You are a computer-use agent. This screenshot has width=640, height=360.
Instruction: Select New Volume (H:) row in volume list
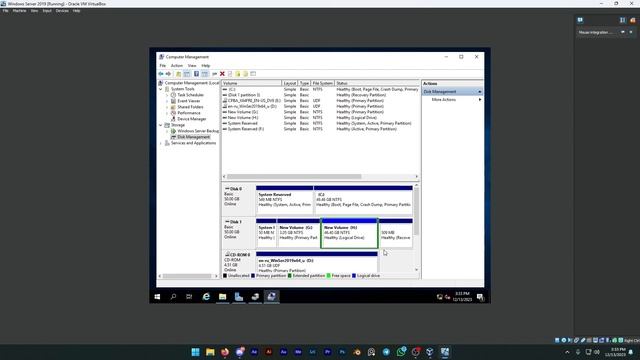coord(320,118)
